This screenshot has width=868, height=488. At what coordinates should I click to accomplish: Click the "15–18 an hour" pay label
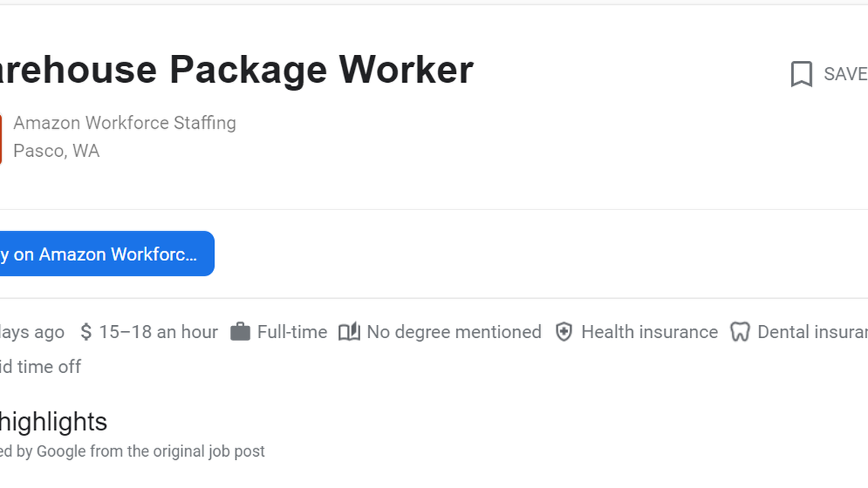tap(158, 332)
